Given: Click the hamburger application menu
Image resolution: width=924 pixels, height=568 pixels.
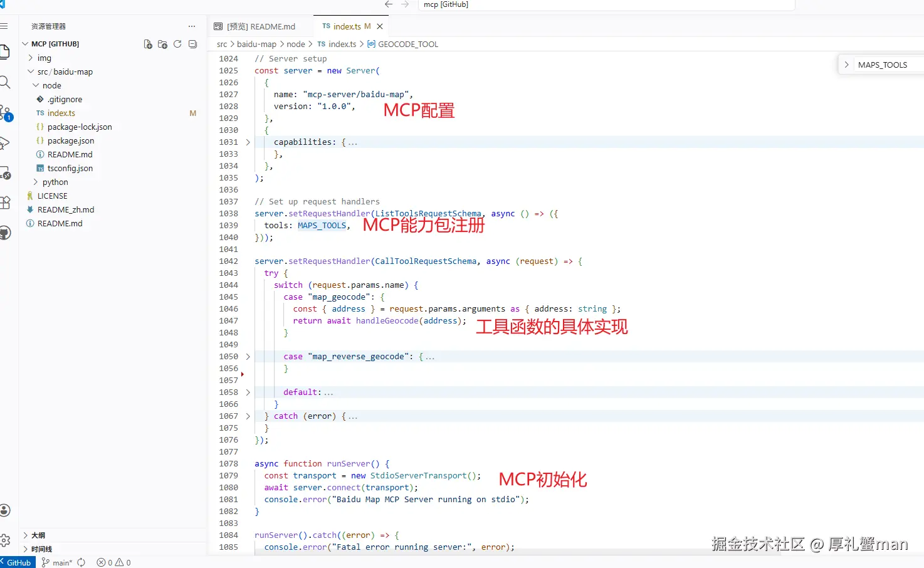Looking at the screenshot, I should click(x=3, y=26).
